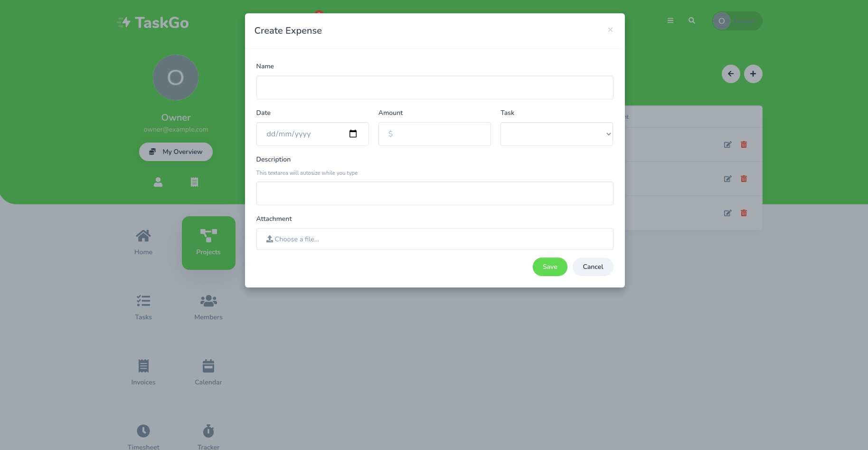This screenshot has height=450, width=868.
Task: Click the back arrow round button
Action: (x=731, y=74)
